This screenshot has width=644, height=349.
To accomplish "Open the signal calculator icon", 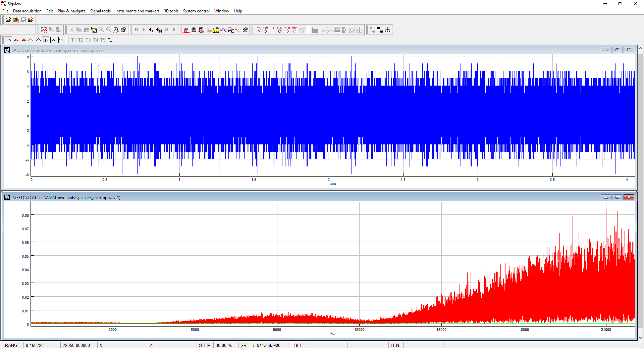I will coord(201,30).
